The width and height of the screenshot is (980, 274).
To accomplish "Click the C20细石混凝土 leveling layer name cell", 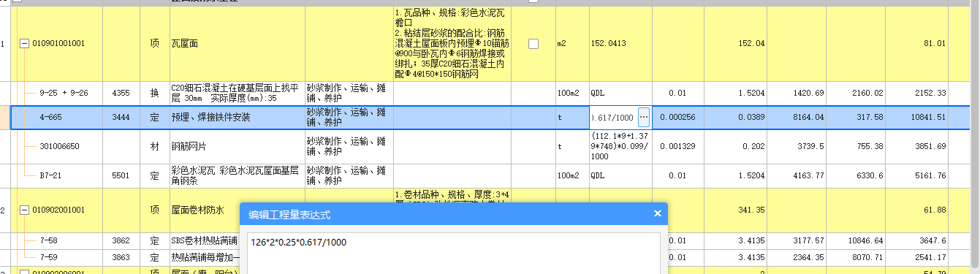I will pyautogui.click(x=237, y=93).
